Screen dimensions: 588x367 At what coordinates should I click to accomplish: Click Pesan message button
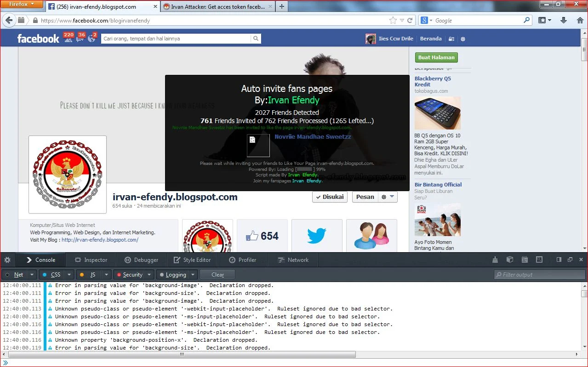[365, 197]
